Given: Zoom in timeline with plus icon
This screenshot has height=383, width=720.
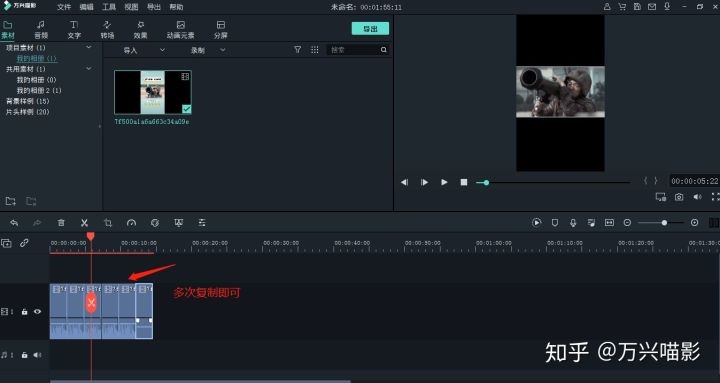Looking at the screenshot, I should point(694,222).
